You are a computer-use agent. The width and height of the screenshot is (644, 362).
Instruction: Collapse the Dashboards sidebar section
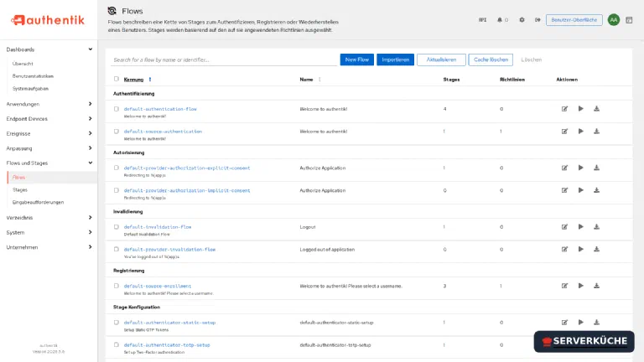point(49,49)
